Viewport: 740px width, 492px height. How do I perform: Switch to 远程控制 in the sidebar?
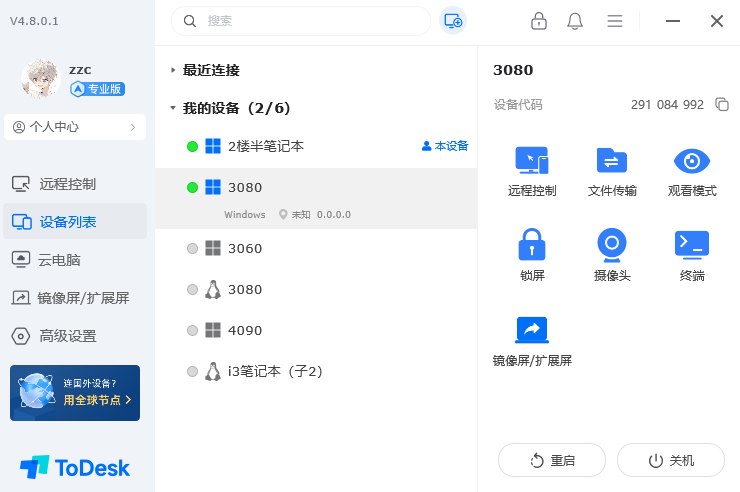pos(75,184)
